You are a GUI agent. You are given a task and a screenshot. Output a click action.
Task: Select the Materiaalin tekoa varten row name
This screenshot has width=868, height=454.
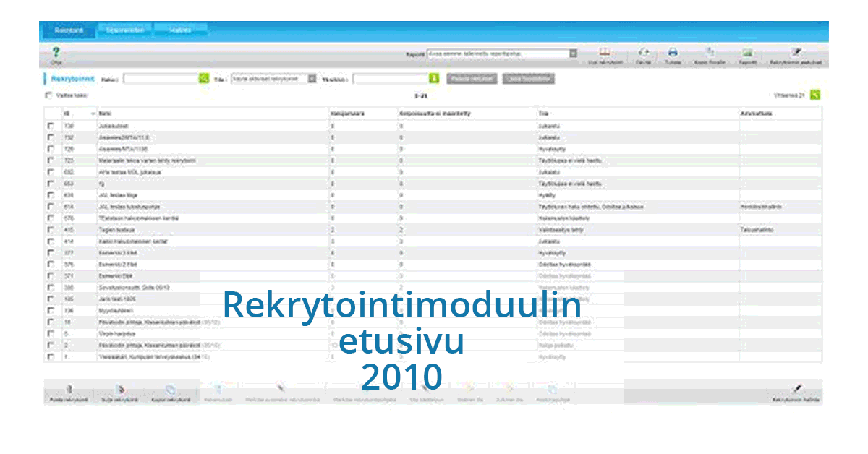pos(147,160)
